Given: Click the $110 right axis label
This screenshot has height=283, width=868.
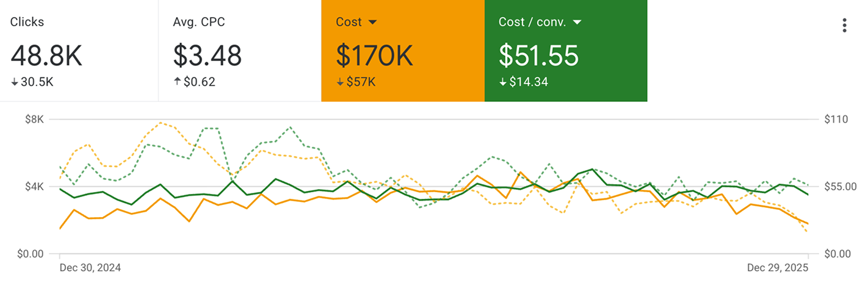Looking at the screenshot, I should coord(835,120).
